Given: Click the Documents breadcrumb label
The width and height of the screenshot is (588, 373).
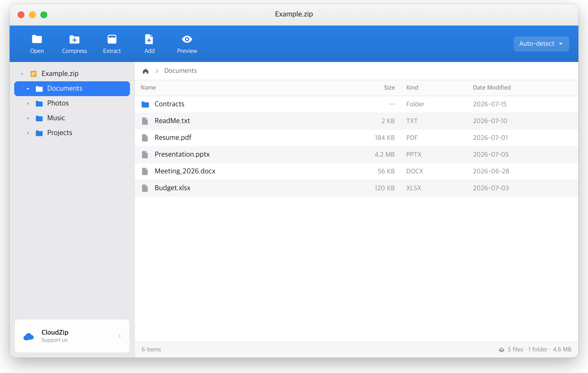Looking at the screenshot, I should tap(181, 71).
